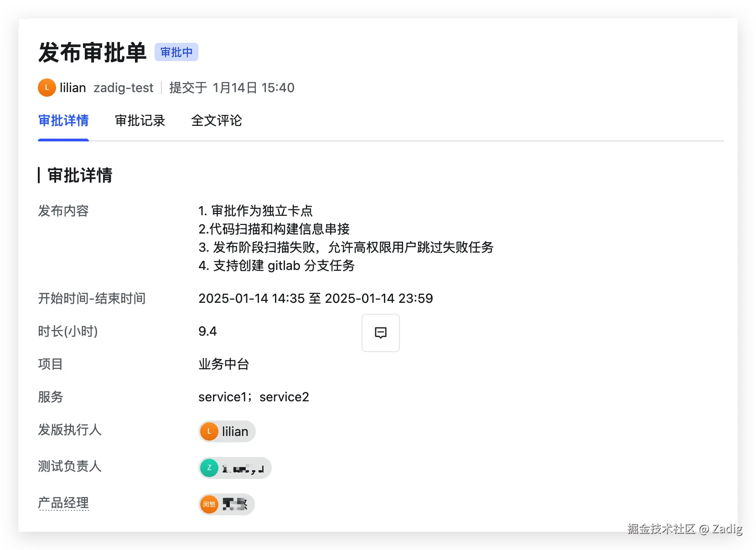The image size is (756, 550).
Task: Click the value service1；service2
Action: (254, 397)
